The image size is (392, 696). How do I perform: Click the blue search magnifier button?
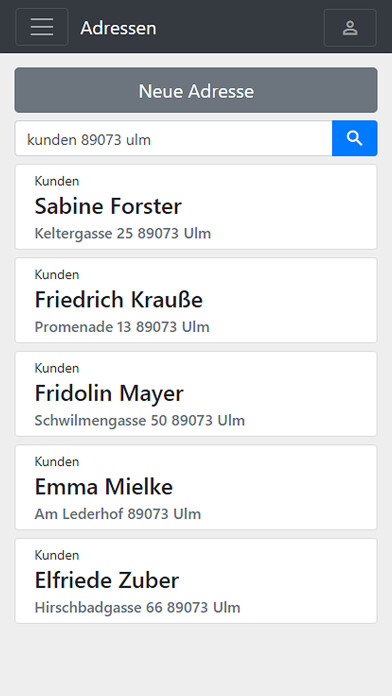(x=355, y=138)
